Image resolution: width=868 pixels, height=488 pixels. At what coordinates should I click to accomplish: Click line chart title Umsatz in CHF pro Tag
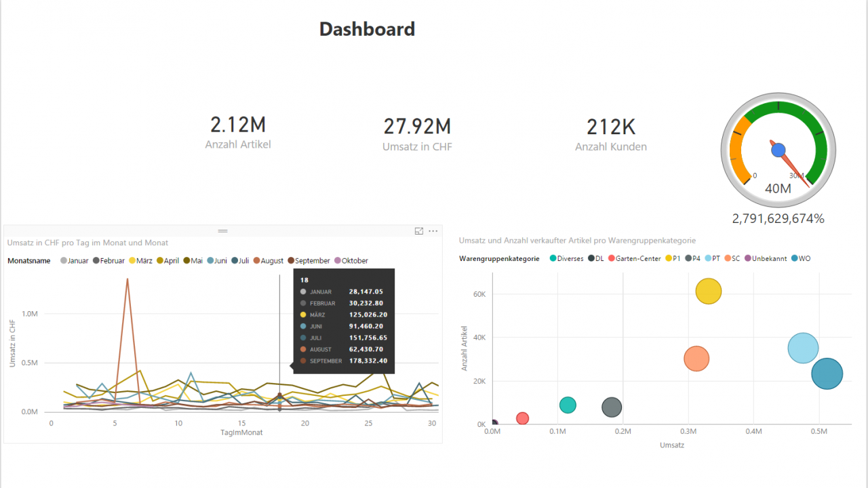(x=87, y=243)
